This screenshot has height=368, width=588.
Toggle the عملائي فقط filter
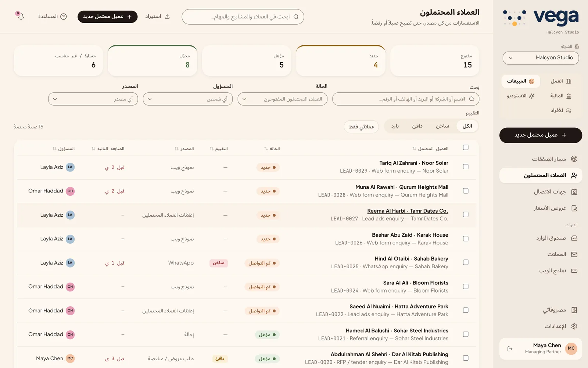point(361,127)
